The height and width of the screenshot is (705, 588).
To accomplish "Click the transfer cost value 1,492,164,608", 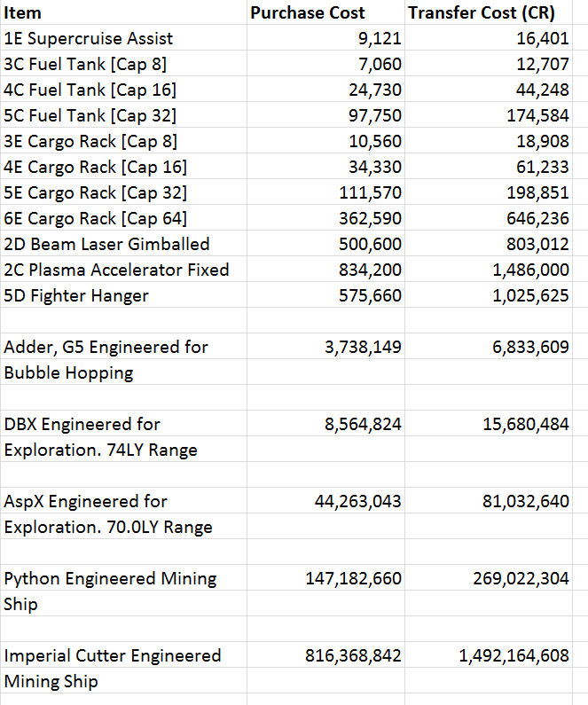I will pyautogui.click(x=514, y=655).
